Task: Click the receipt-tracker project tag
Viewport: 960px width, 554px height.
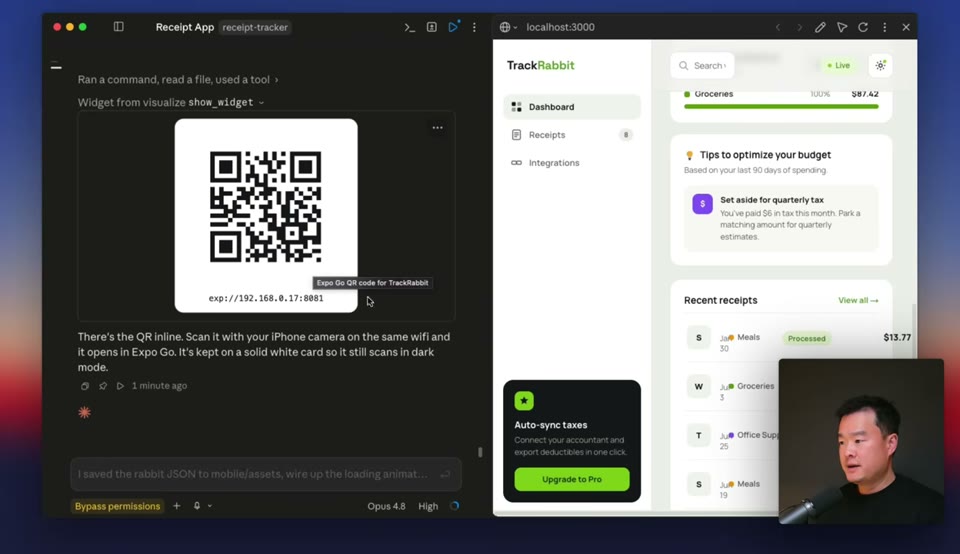Action: click(255, 28)
